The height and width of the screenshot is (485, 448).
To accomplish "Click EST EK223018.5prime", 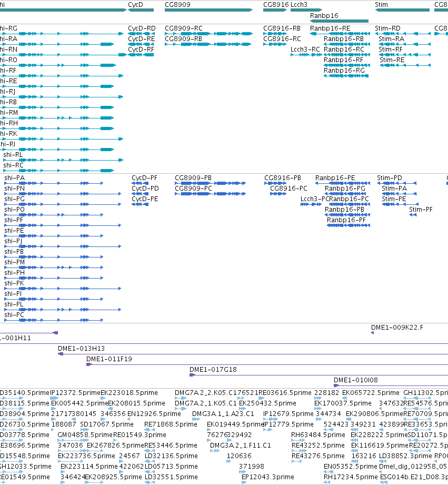I will point(129,392).
